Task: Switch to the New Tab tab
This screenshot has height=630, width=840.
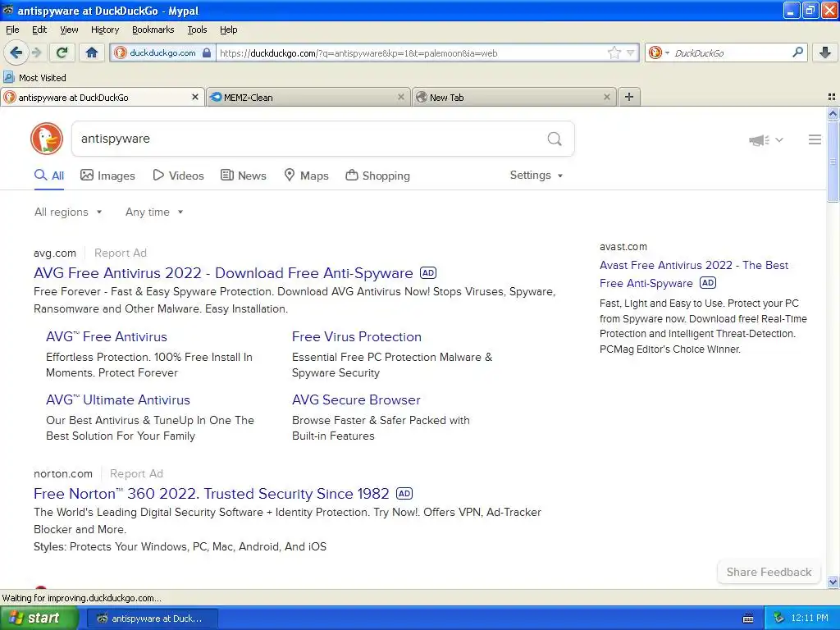Action: [x=514, y=97]
